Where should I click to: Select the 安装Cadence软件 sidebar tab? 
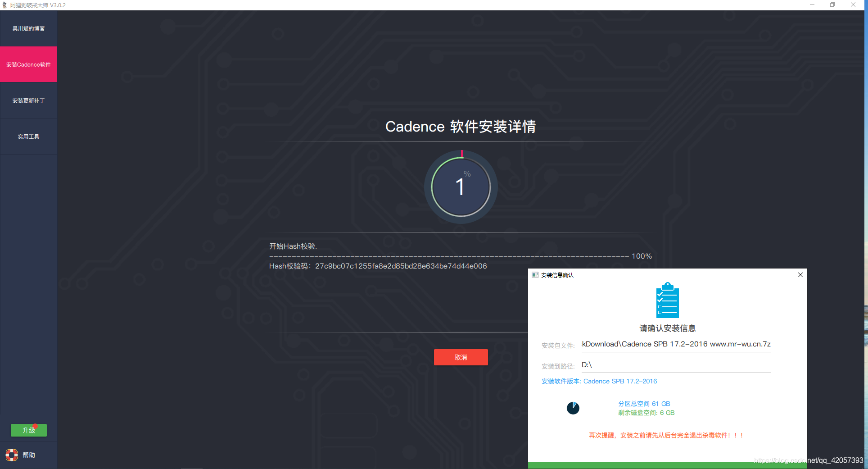click(28, 64)
